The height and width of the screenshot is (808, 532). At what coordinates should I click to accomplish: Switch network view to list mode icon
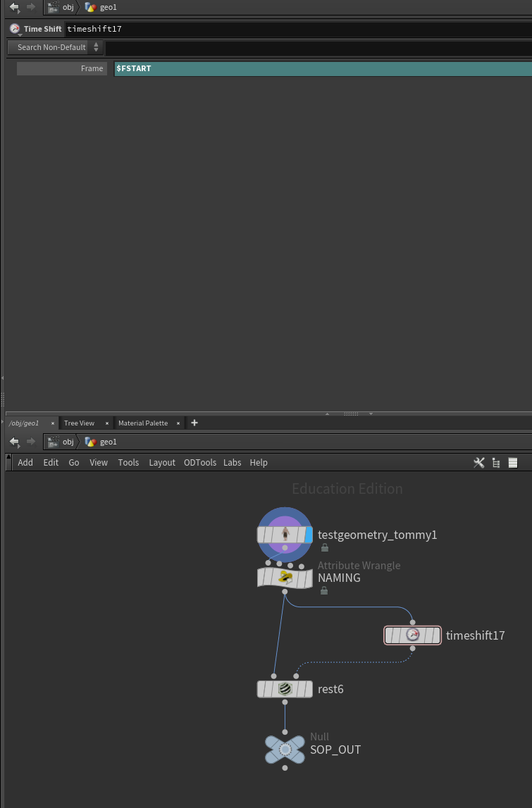[x=513, y=463]
